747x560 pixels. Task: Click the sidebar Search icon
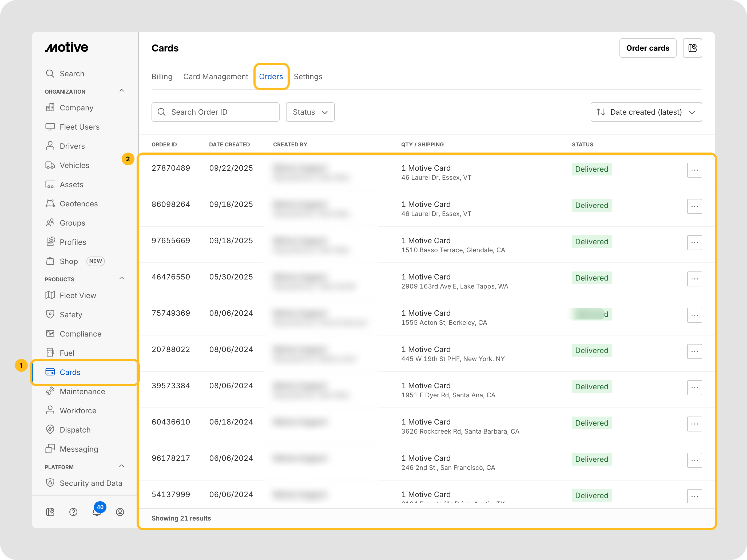pos(50,74)
